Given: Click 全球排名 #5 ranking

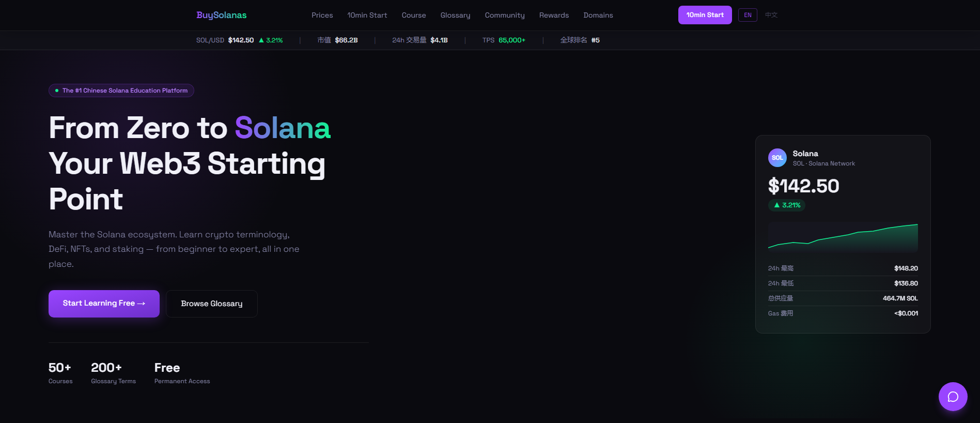Looking at the screenshot, I should [x=580, y=40].
